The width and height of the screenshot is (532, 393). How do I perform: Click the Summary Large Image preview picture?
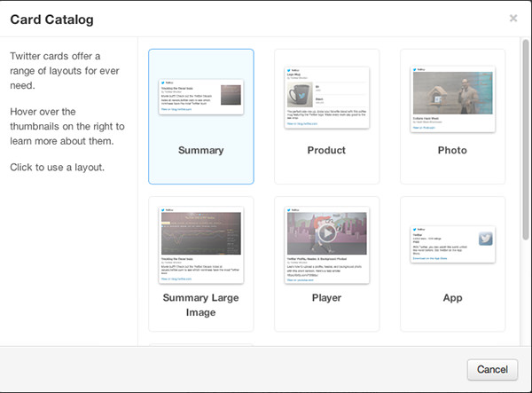tap(201, 235)
